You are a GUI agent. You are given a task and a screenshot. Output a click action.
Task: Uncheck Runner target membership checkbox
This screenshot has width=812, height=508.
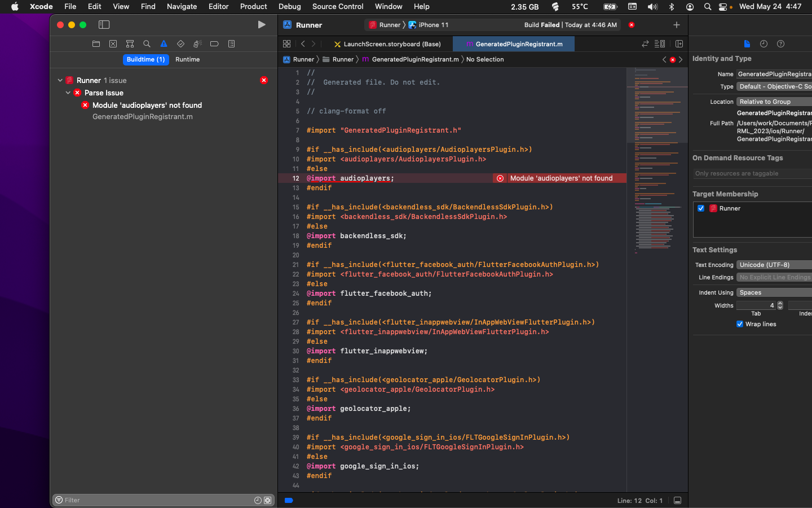[701, 208]
